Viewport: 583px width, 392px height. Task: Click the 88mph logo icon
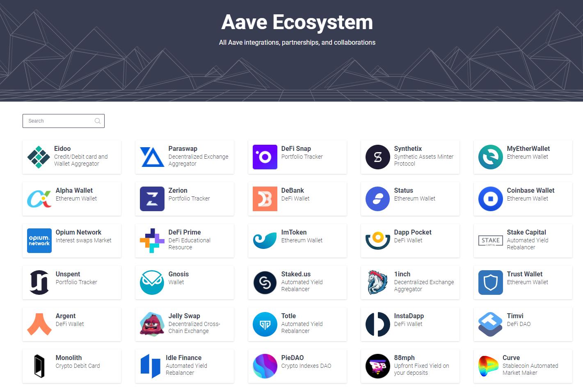click(x=377, y=366)
